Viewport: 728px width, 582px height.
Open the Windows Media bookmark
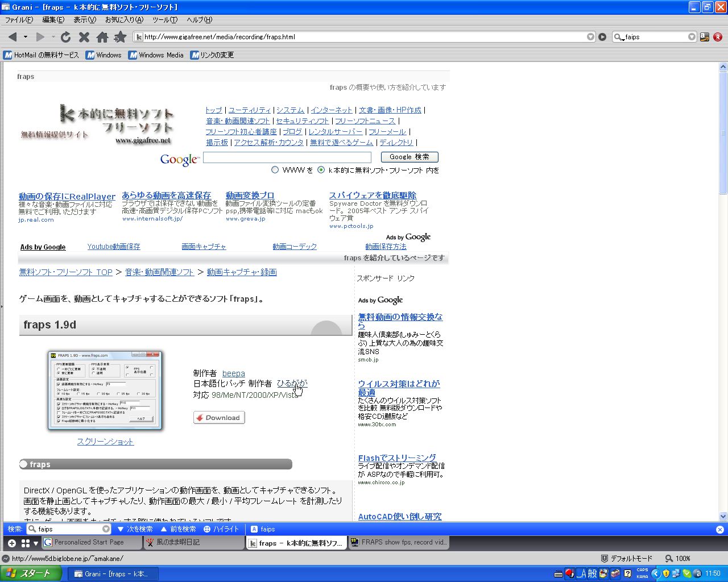click(156, 55)
